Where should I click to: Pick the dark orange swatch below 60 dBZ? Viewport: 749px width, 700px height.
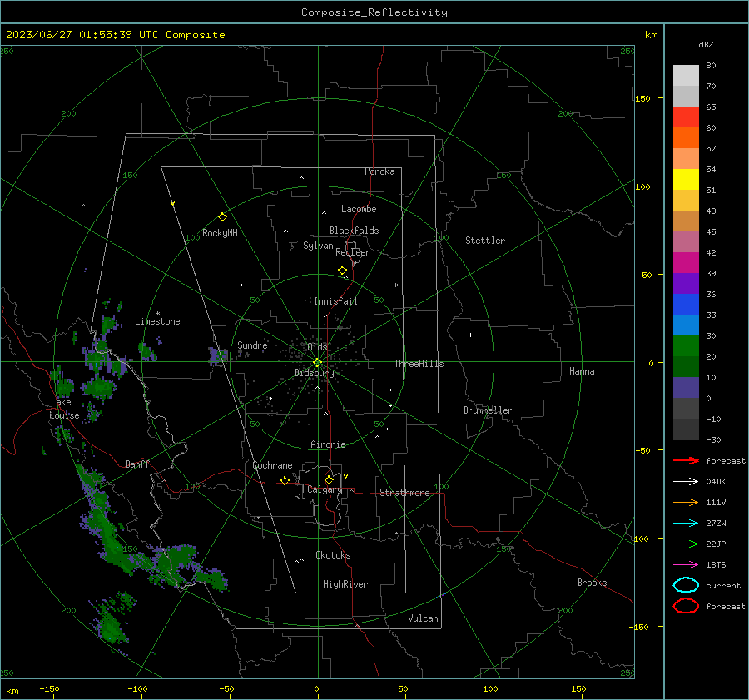[x=686, y=137]
